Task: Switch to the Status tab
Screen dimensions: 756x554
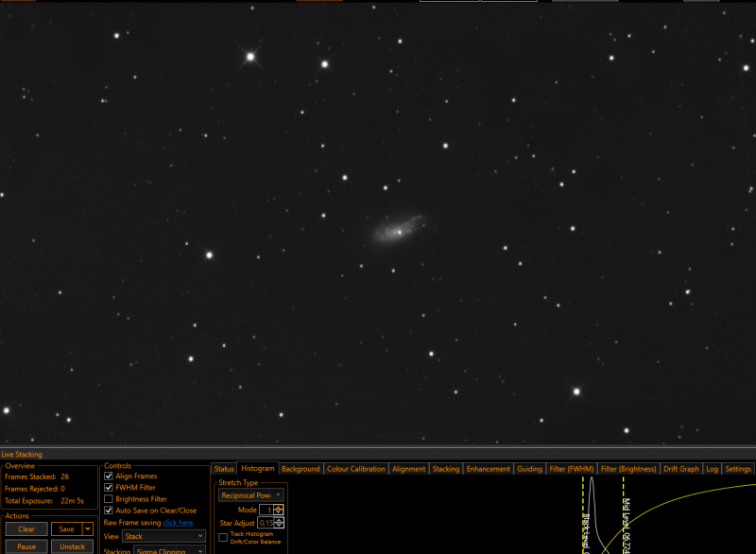Action: 224,469
